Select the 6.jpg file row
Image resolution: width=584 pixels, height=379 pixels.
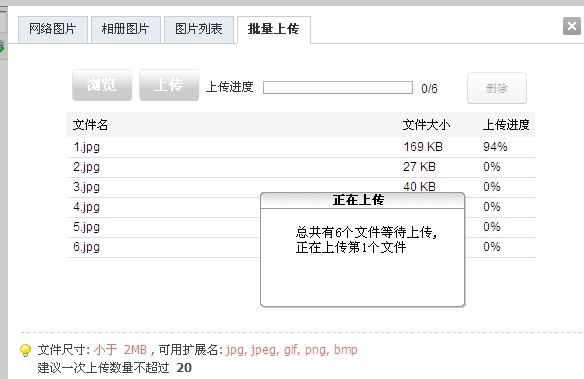[301, 248]
